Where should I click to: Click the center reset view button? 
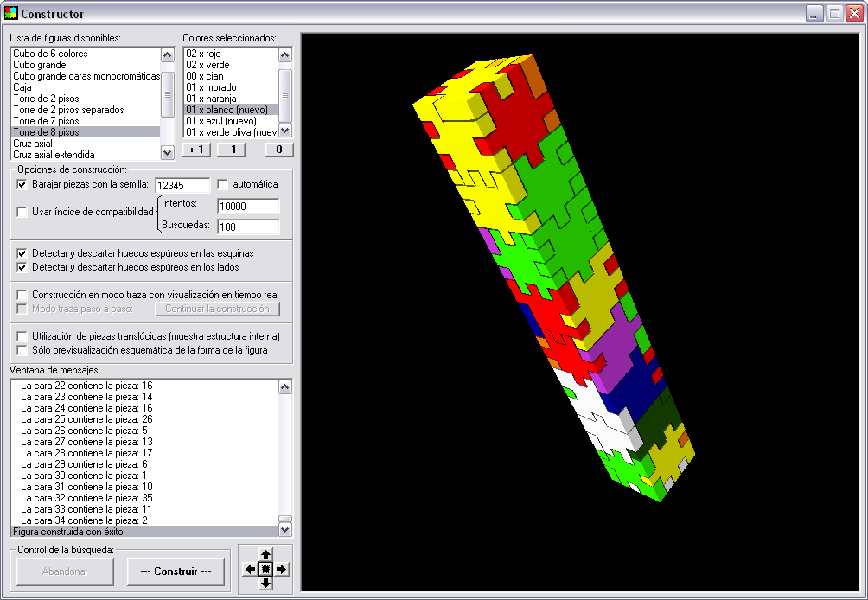point(265,569)
